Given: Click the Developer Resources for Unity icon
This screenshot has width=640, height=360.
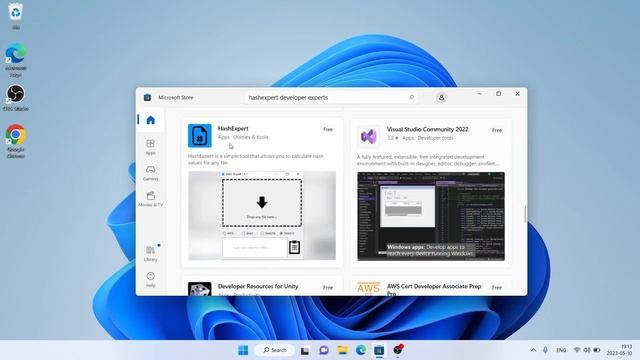Looking at the screenshot, I should 200,289.
